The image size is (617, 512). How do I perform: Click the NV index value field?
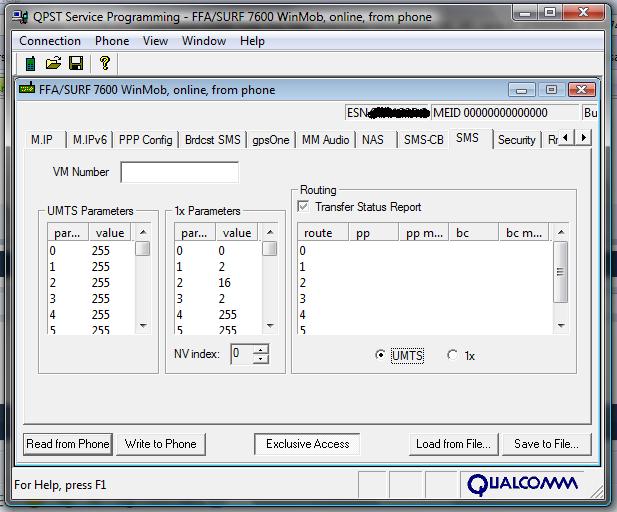(x=242, y=353)
